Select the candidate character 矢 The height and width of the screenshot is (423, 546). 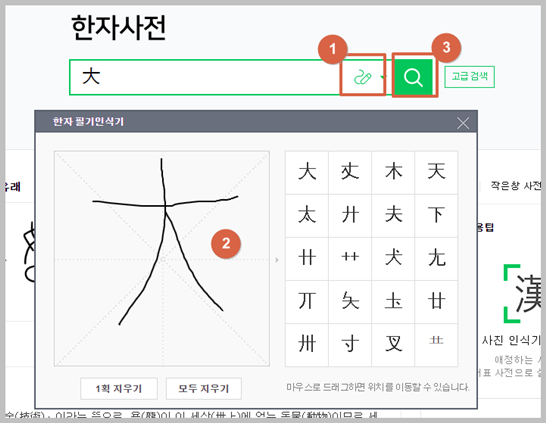coord(350,302)
